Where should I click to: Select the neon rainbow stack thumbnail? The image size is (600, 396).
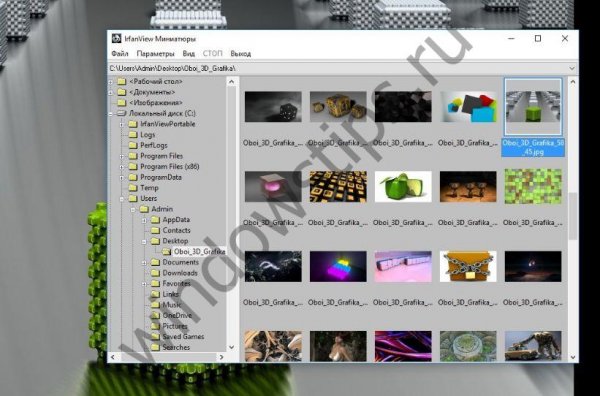click(338, 267)
